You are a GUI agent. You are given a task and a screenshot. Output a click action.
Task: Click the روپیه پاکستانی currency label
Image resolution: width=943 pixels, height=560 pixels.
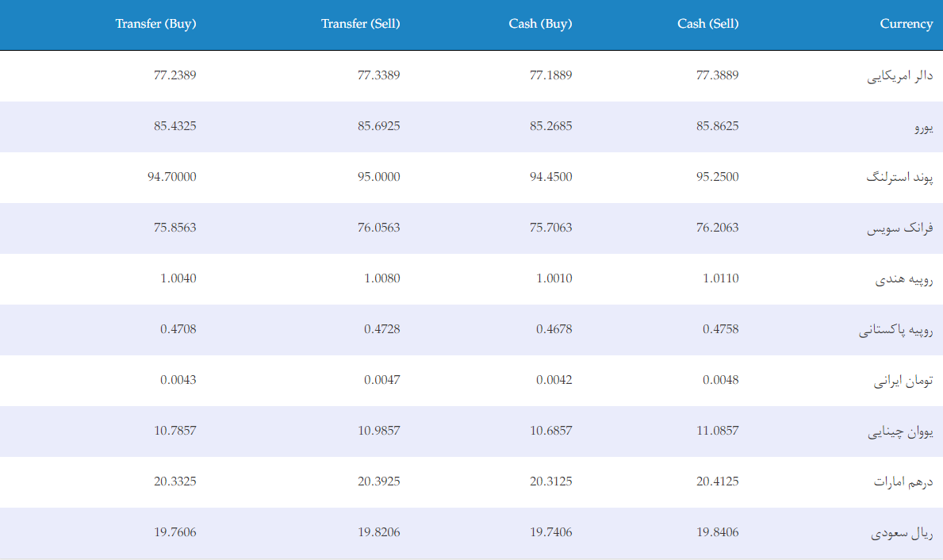coord(896,330)
